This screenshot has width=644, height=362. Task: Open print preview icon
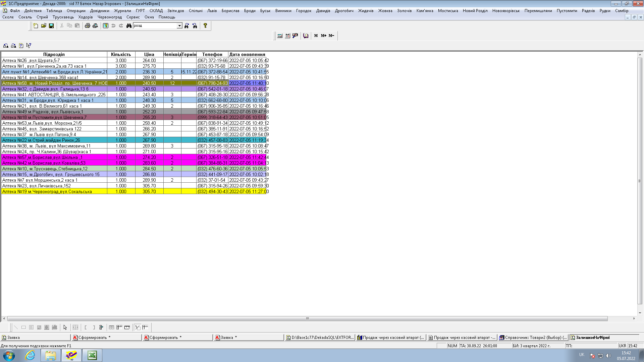click(95, 26)
